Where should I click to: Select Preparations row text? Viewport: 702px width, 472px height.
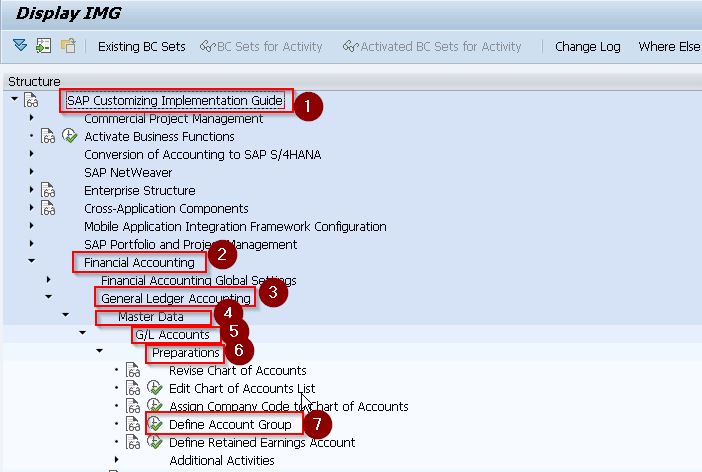click(x=185, y=353)
